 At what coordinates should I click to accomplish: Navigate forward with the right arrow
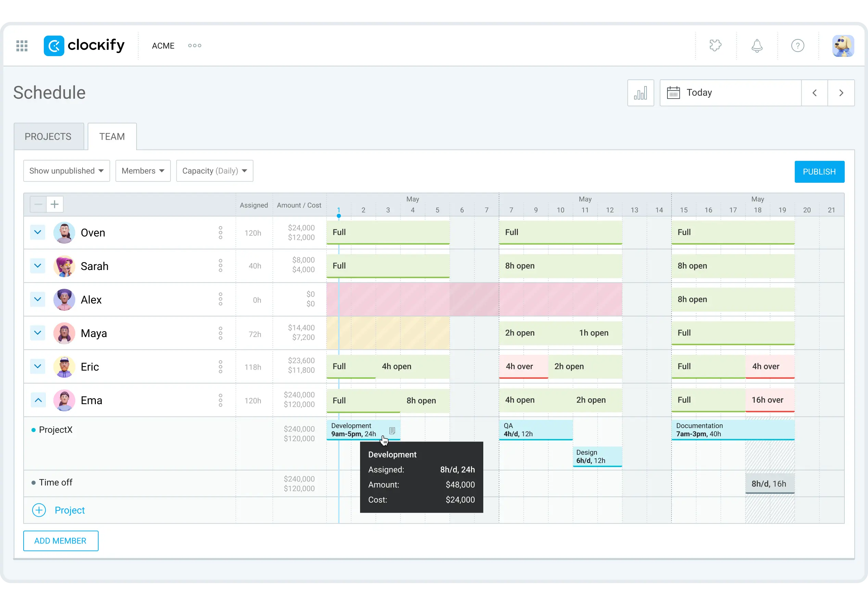click(841, 93)
